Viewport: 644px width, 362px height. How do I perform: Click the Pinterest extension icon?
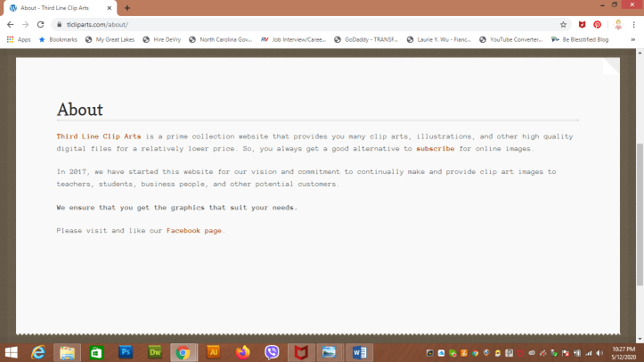click(597, 25)
